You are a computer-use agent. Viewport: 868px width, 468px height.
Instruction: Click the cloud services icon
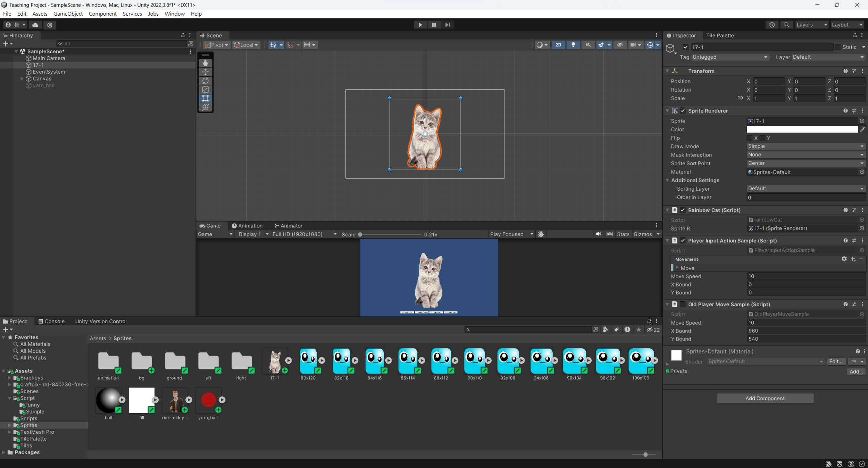pos(35,25)
